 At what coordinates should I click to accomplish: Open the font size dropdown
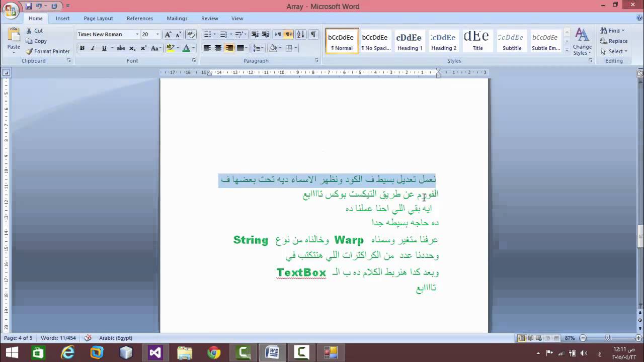tap(157, 35)
